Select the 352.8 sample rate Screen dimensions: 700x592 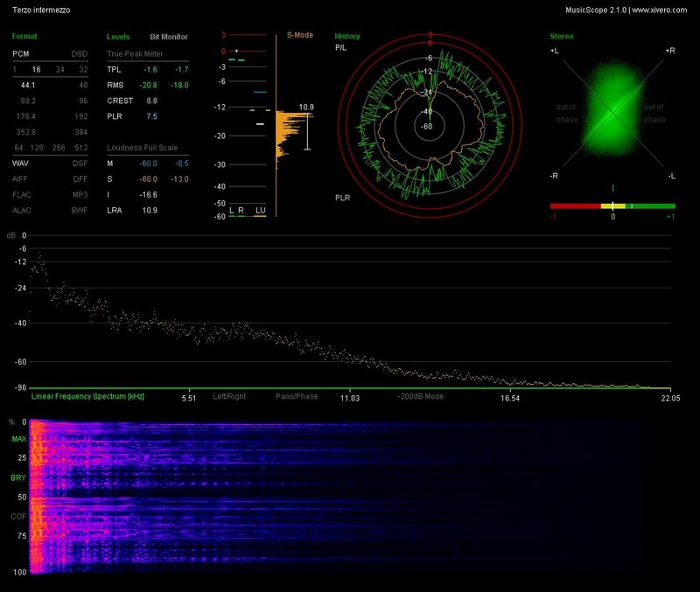pyautogui.click(x=26, y=132)
